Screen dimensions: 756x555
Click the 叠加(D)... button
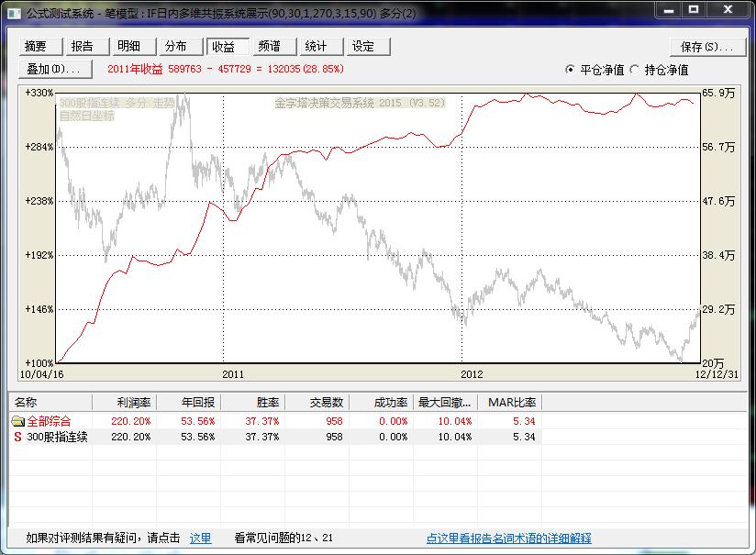55,69
